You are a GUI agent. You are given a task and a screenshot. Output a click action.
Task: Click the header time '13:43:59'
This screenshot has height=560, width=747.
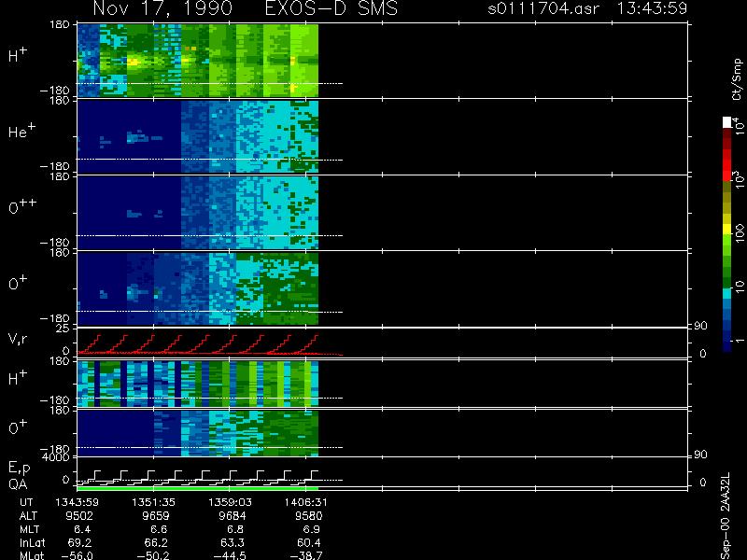[652, 8]
